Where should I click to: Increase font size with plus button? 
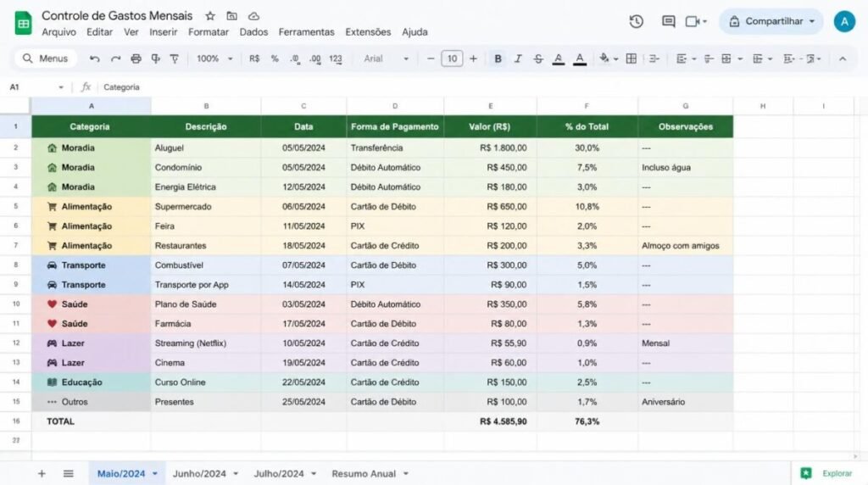pyautogui.click(x=473, y=59)
